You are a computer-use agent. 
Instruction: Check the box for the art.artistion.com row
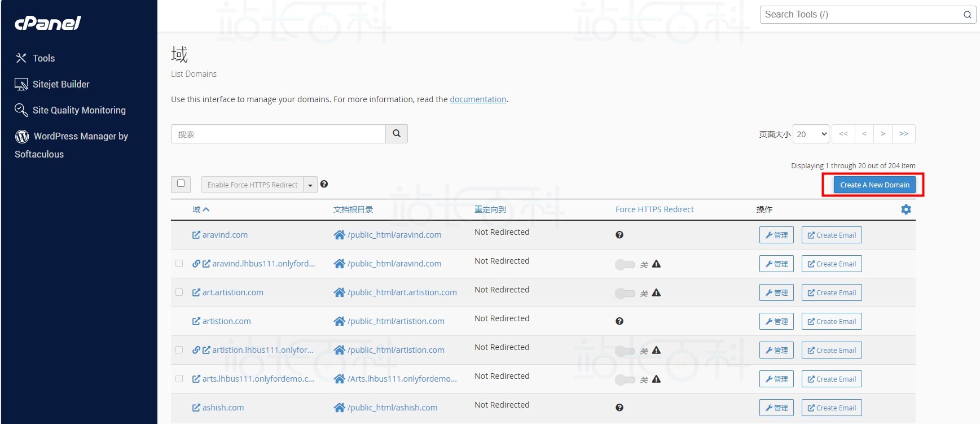pos(179,292)
